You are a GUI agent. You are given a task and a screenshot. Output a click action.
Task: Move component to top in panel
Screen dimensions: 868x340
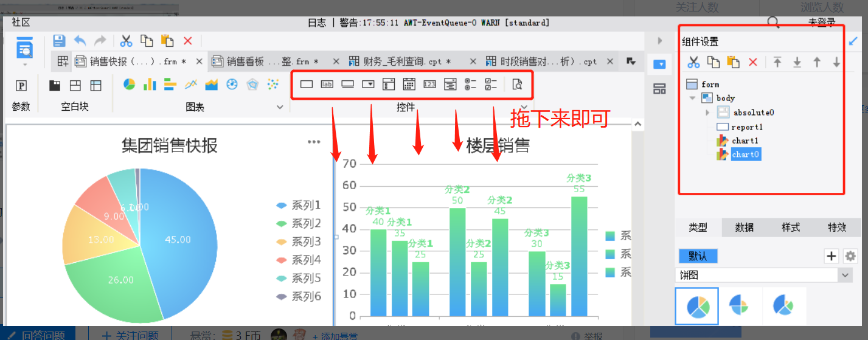pyautogui.click(x=777, y=62)
